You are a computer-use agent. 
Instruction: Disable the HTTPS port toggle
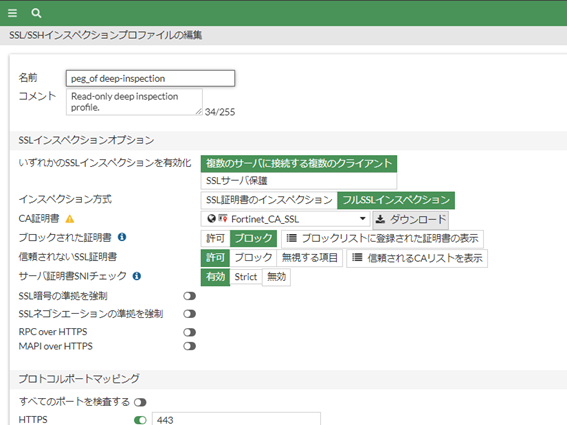[x=140, y=420]
